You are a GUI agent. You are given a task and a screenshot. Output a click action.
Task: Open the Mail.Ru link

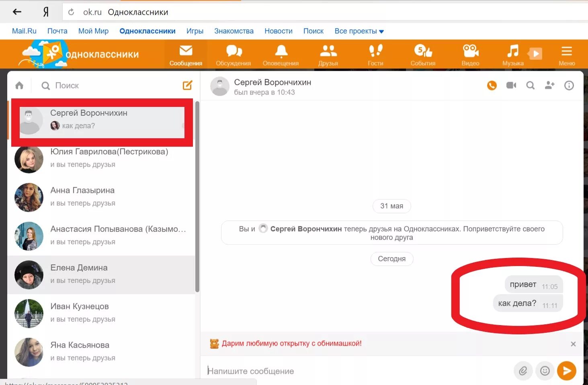[x=24, y=31]
